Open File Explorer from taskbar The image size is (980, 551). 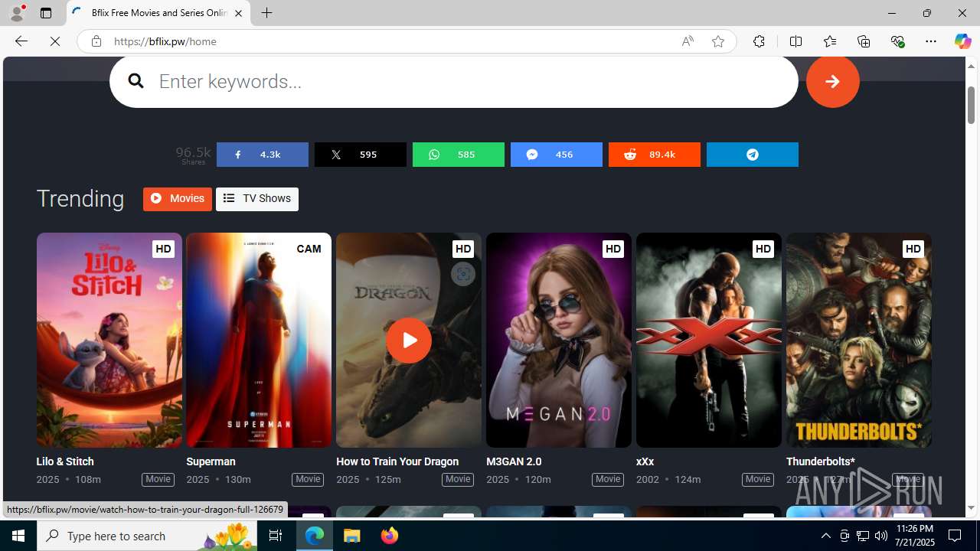(x=352, y=536)
